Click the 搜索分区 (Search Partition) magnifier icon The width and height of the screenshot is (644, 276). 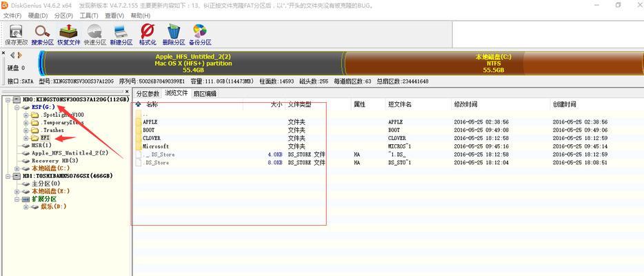point(42,31)
